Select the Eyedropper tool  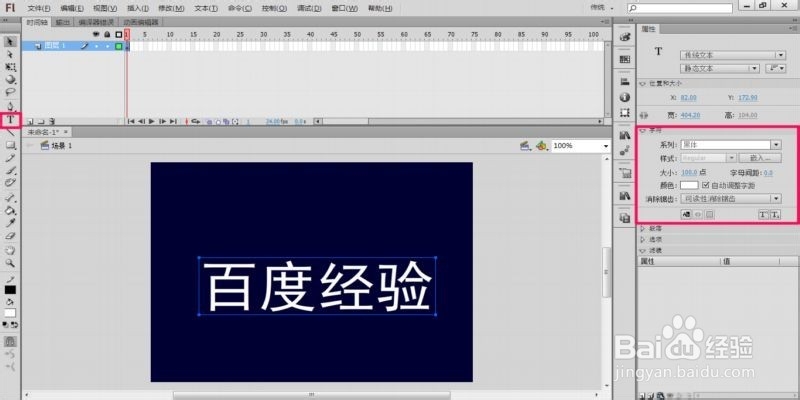(10, 223)
